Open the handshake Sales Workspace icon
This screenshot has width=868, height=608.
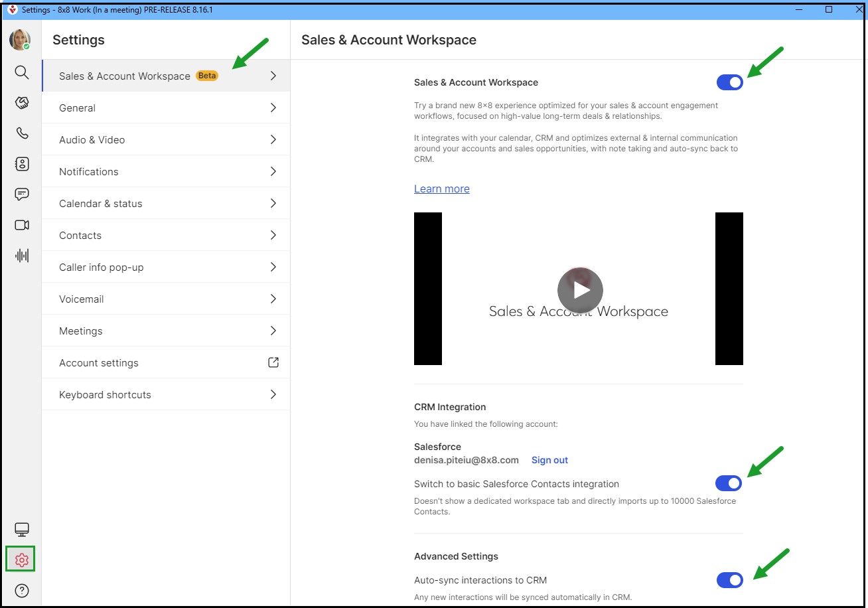click(22, 103)
